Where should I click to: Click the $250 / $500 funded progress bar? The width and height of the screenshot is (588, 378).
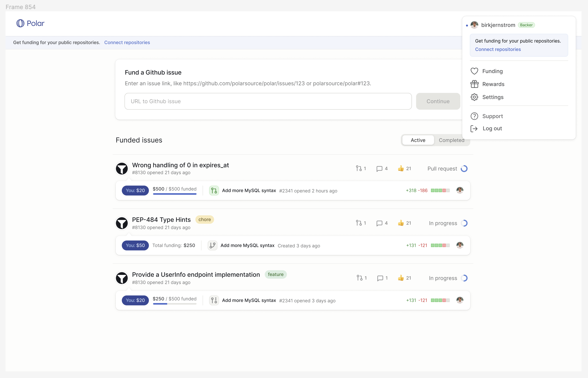click(x=175, y=304)
